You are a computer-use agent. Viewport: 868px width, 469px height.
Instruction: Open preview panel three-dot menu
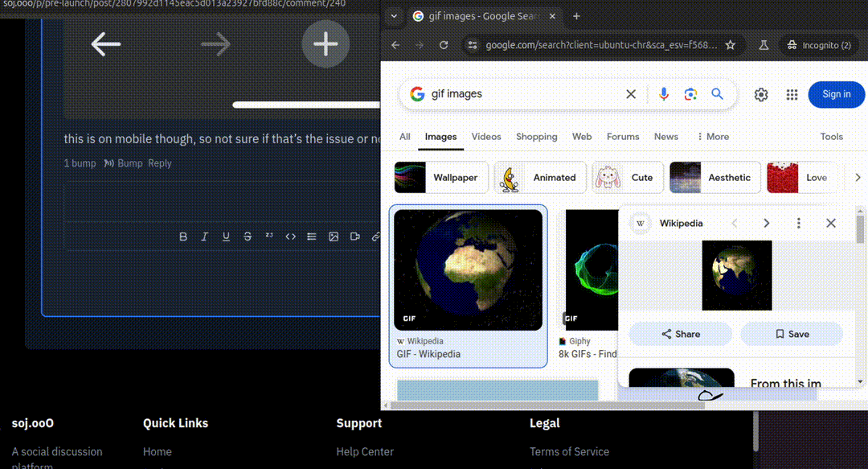click(798, 223)
